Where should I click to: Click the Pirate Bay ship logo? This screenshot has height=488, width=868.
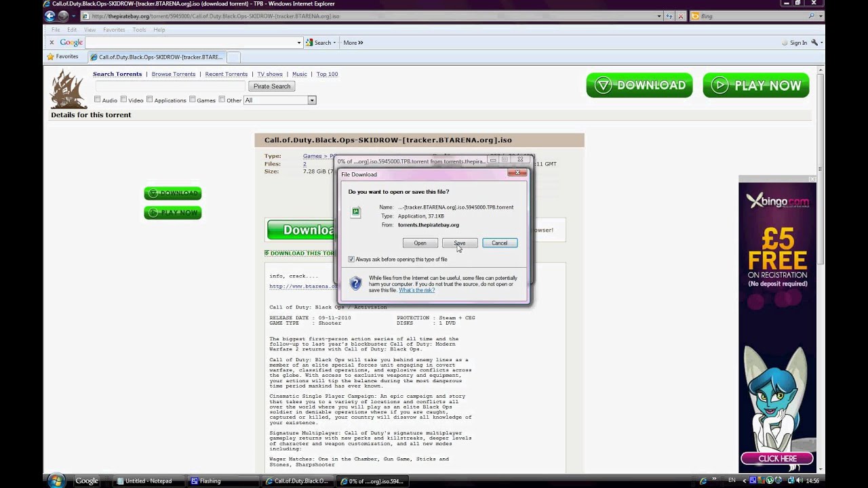pos(68,89)
